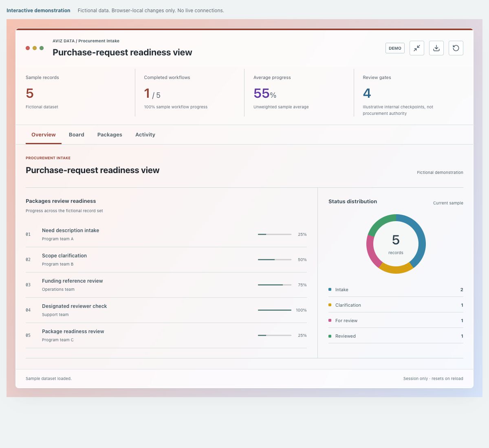
Task: Click the DEMO badge
Action: 395,48
